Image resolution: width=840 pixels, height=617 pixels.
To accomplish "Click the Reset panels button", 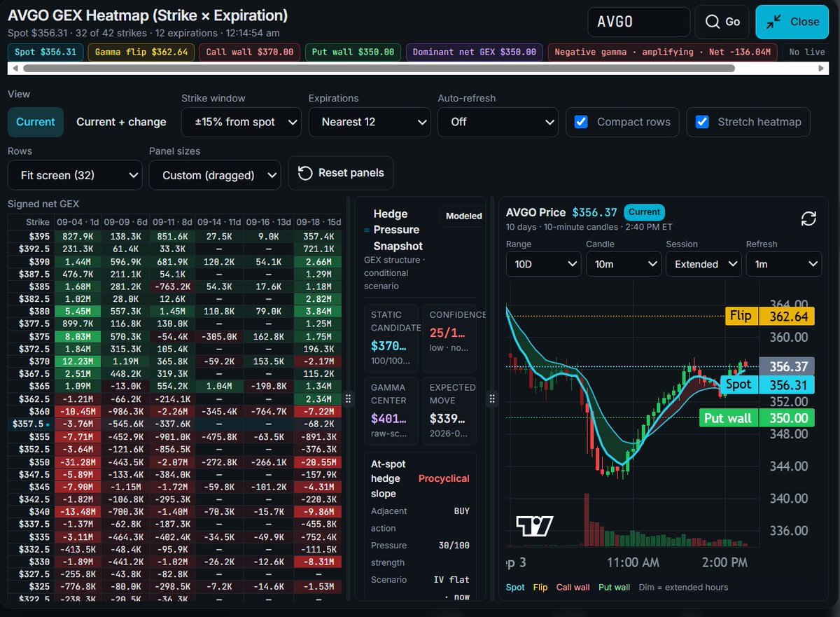I will click(x=341, y=173).
